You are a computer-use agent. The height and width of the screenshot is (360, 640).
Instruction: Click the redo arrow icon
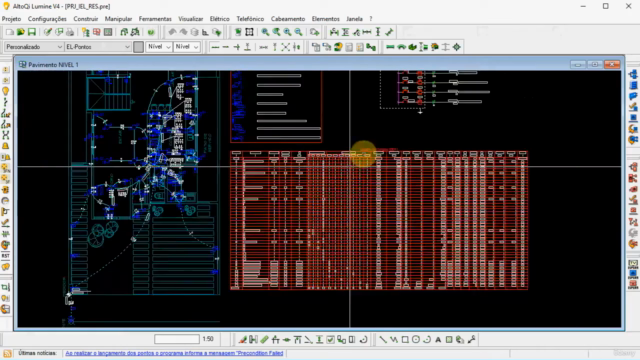coord(183,32)
